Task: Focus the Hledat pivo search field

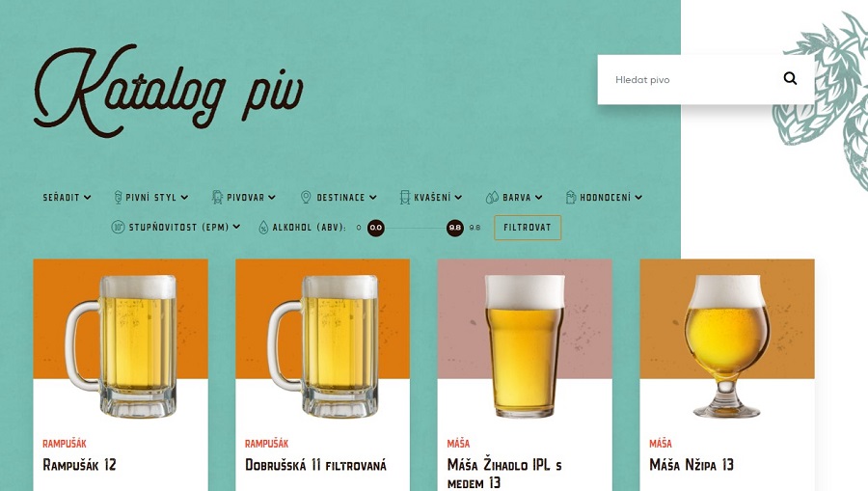Action: click(692, 80)
